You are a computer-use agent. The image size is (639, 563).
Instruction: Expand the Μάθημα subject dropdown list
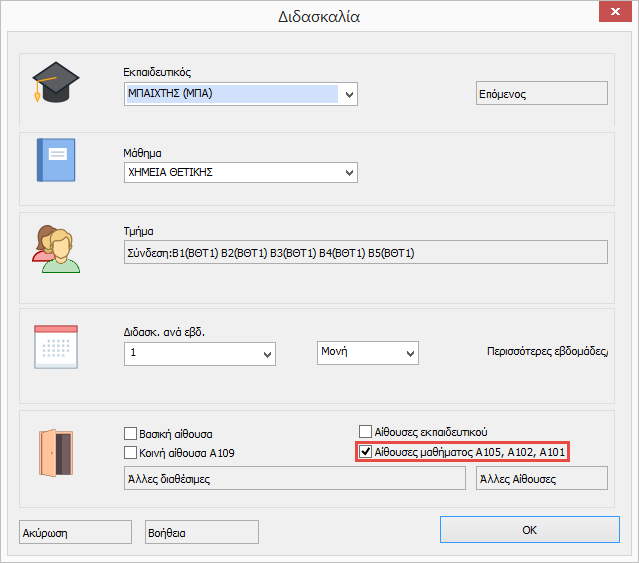coord(348,173)
